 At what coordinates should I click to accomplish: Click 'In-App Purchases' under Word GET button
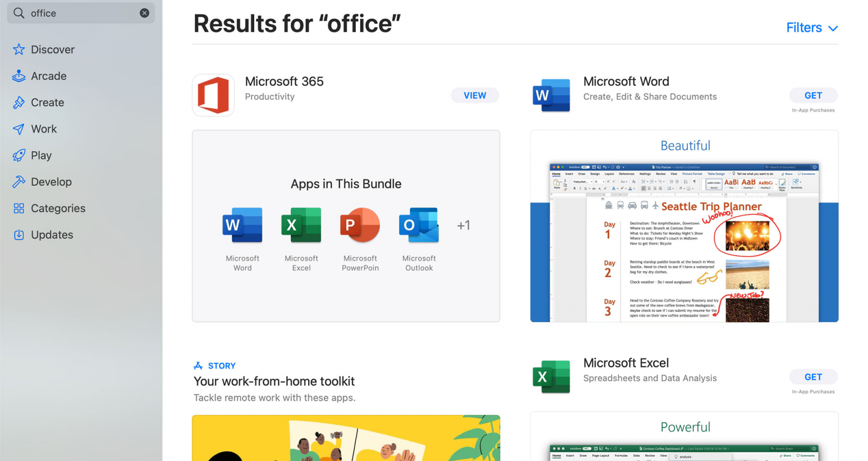click(x=813, y=110)
